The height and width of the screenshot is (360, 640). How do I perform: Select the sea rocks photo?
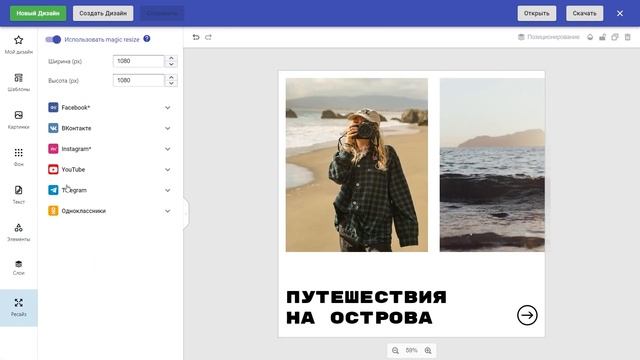[492, 165]
